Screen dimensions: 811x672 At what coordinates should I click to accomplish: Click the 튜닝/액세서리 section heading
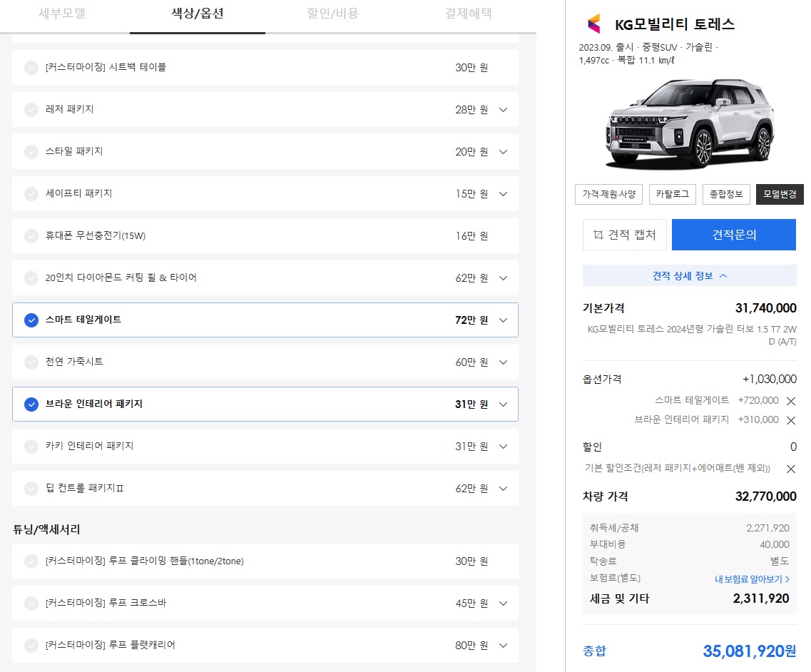click(x=46, y=529)
